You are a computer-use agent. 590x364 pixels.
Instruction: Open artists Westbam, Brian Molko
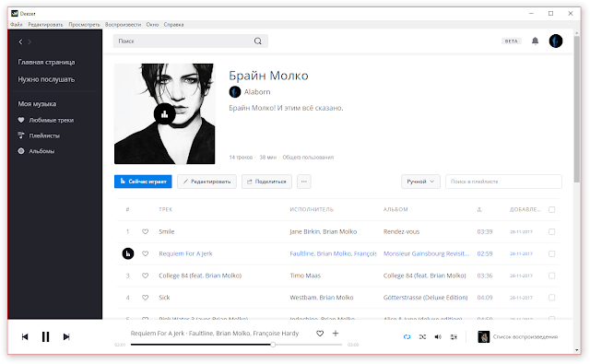pyautogui.click(x=322, y=298)
